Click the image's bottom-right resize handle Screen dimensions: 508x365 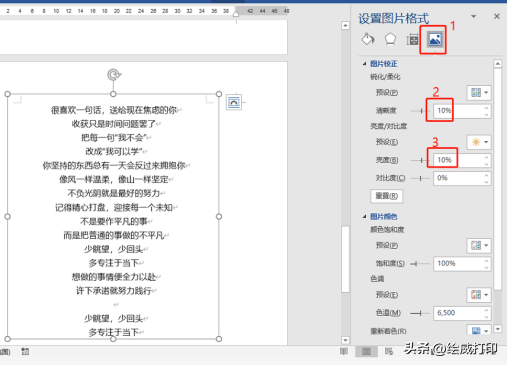219,339
